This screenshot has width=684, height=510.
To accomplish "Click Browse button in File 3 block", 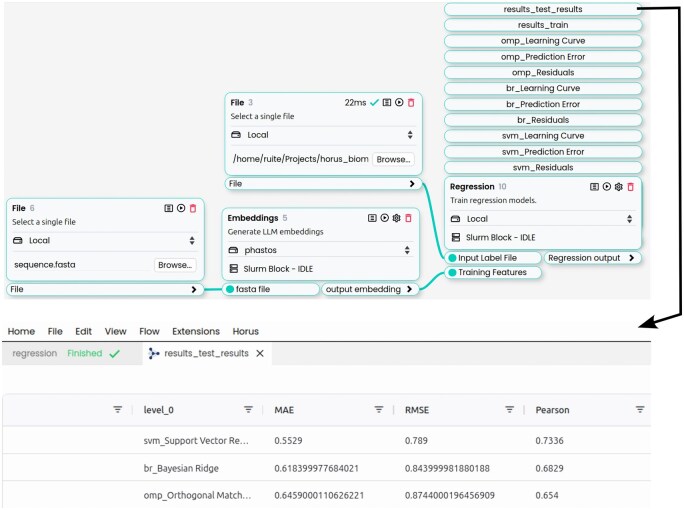I will pyautogui.click(x=393, y=159).
